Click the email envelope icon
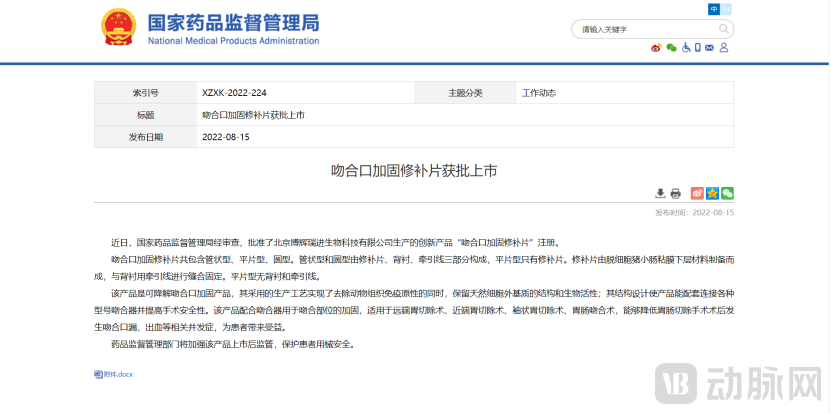The height and width of the screenshot is (414, 831). click(711, 48)
